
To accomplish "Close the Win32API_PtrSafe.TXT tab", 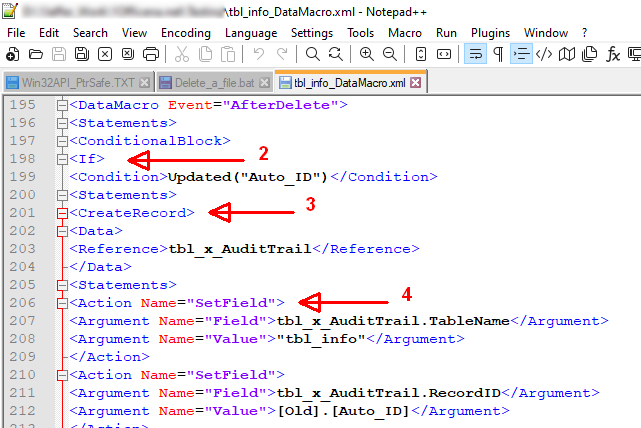I will pyautogui.click(x=144, y=82).
